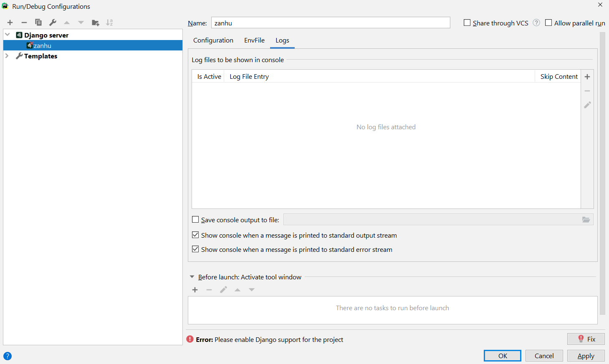Screen dimensions: 609x364
Task: Move configuration up in the list
Action: (x=67, y=23)
